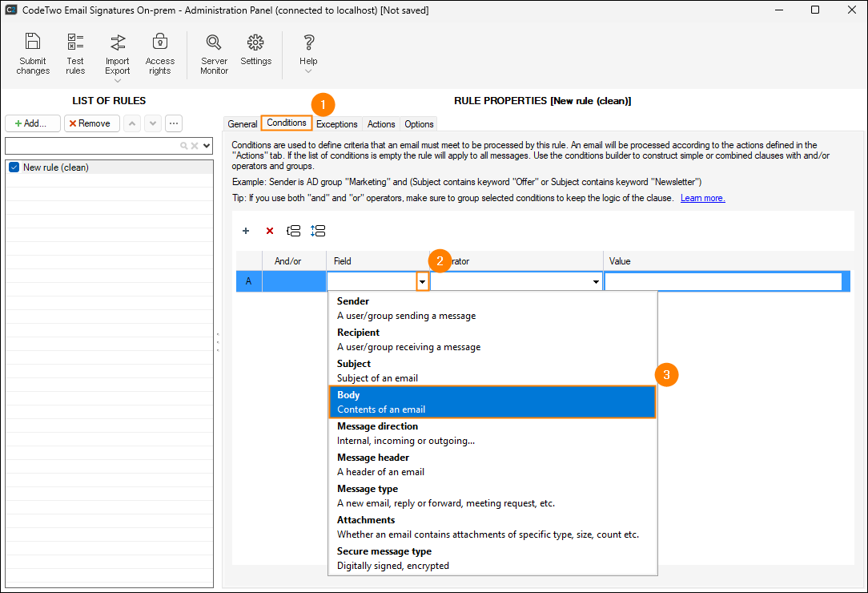Open the Operator dropdown in row A
868x593 pixels.
(x=596, y=282)
